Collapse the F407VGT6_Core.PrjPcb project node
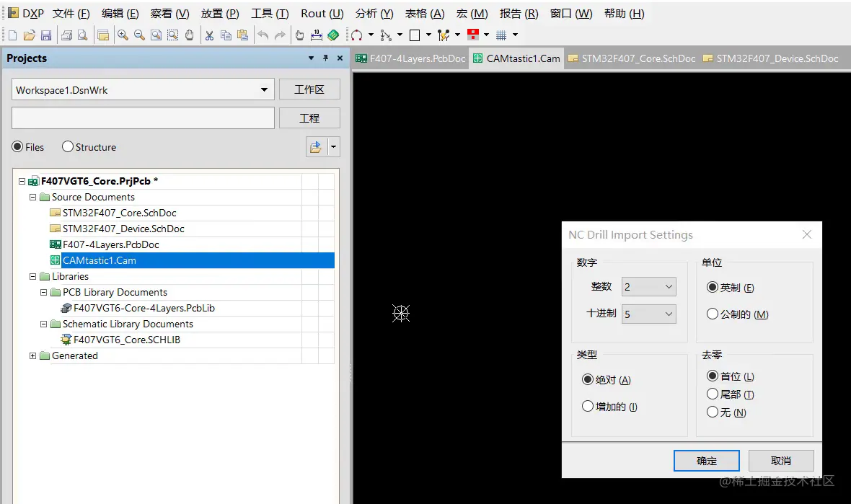The image size is (851, 504). pyautogui.click(x=22, y=181)
